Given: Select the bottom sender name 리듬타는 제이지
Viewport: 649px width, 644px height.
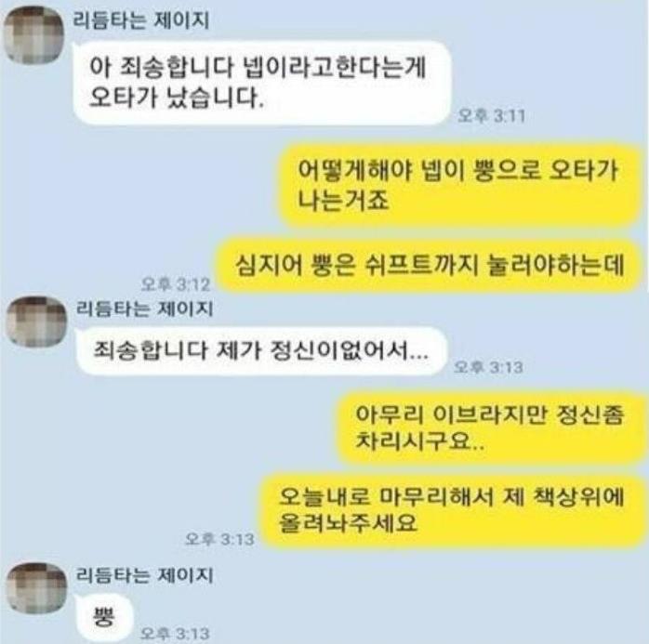Looking at the screenshot, I should coord(144,575).
